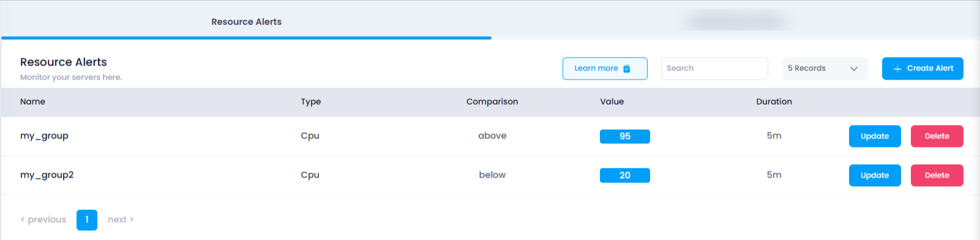Viewport: 980px width, 240px height.
Task: Update the my_group2 alert
Action: (x=875, y=175)
